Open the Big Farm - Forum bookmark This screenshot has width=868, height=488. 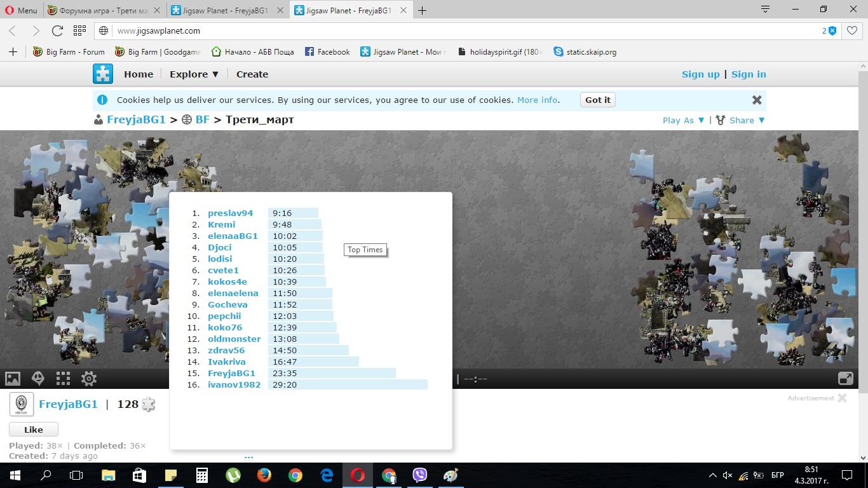(69, 52)
